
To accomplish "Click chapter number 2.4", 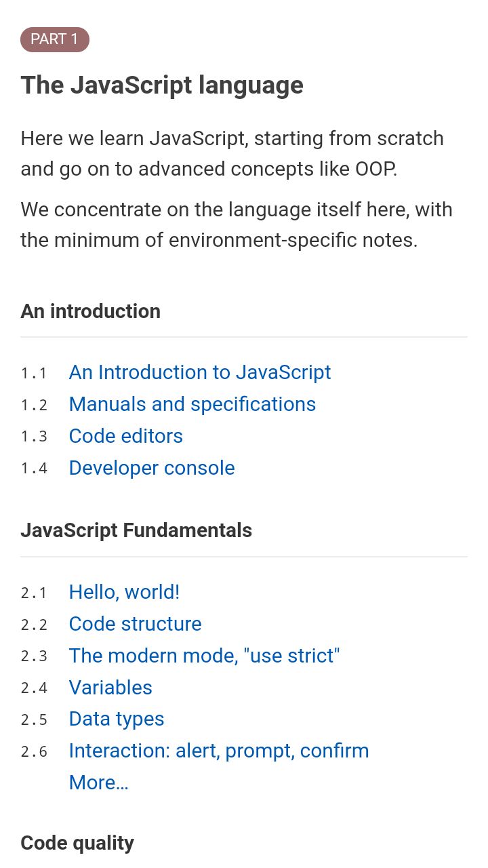I will click(x=34, y=688).
